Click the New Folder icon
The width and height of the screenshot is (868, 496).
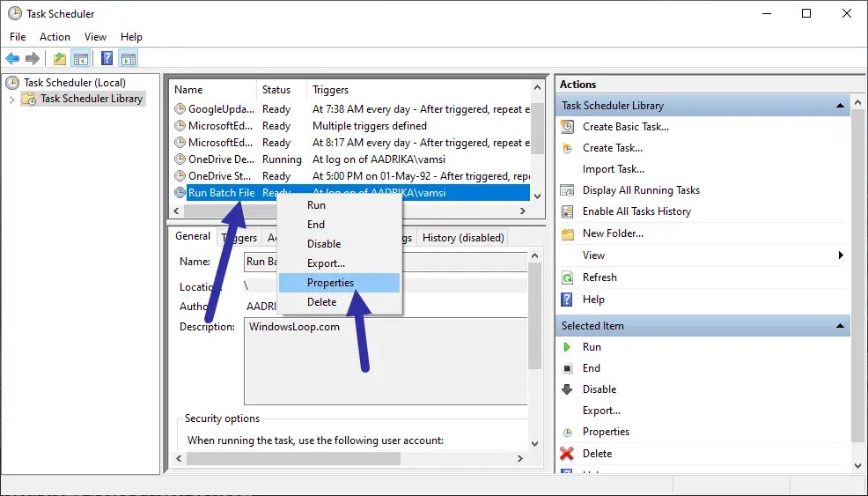[x=568, y=233]
